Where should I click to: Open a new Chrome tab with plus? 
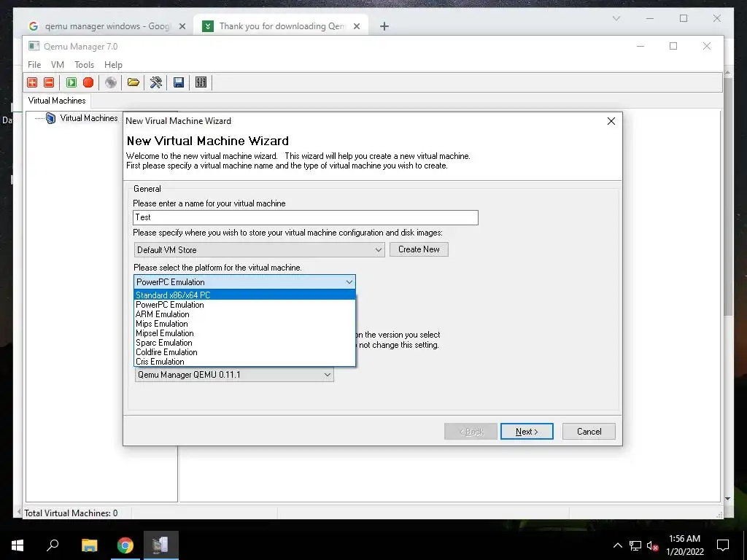tap(384, 26)
